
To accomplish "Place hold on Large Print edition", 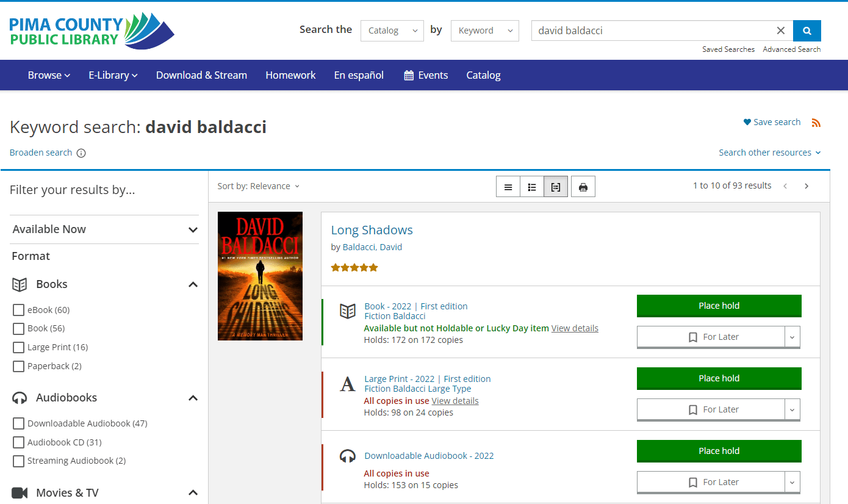I will coord(719,378).
